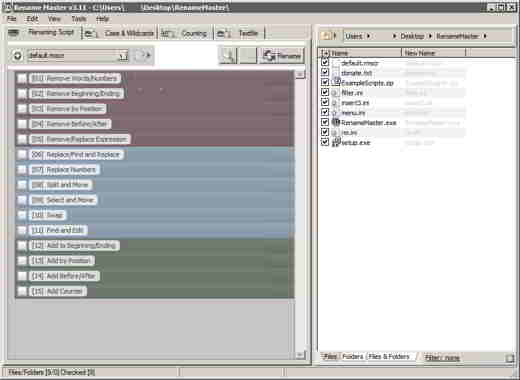Click the RenameMaster.exe file icon
The height and width of the screenshot is (380, 520).
coord(336,122)
